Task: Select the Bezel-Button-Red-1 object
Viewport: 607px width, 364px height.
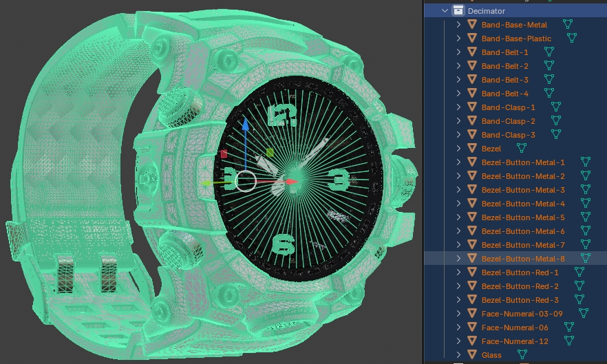Action: point(520,272)
